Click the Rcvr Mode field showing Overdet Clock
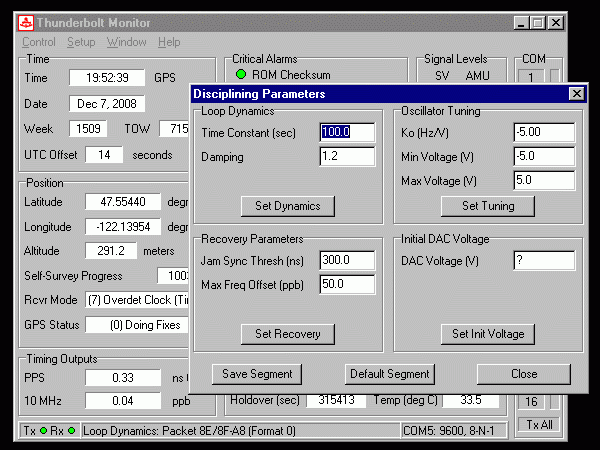The image size is (600, 450). pos(137,300)
